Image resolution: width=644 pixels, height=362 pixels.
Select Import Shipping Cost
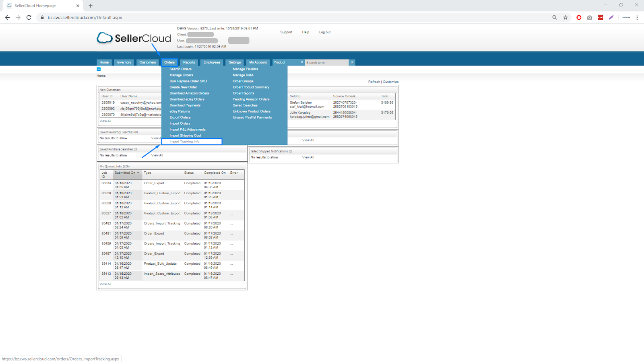pos(185,136)
